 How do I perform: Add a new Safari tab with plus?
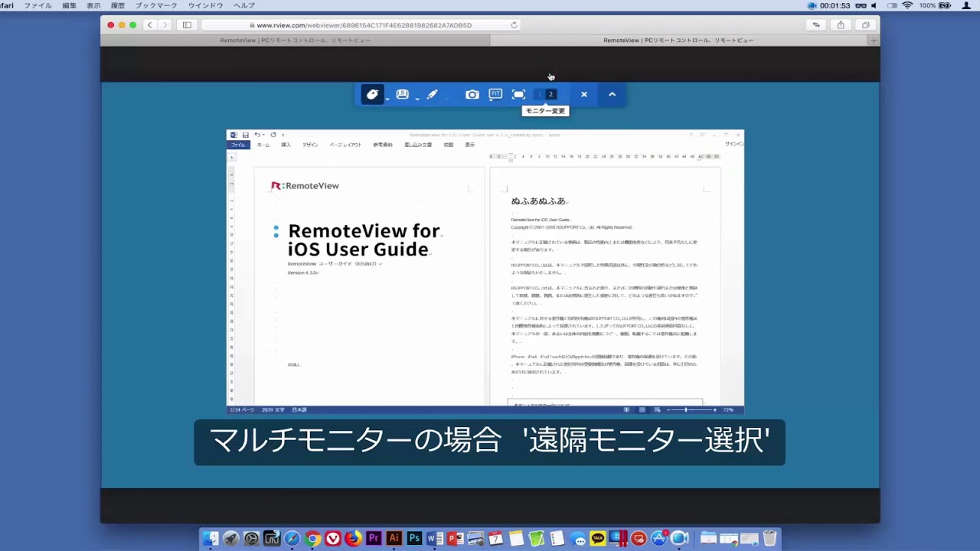(874, 41)
